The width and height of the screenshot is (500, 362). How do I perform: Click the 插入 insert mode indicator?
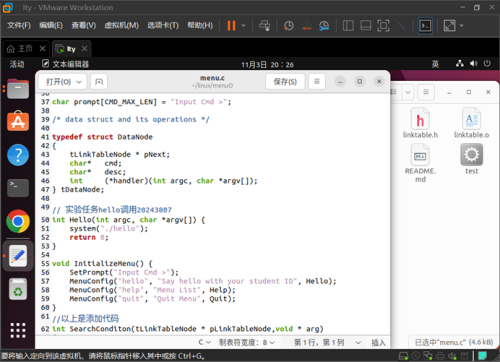[378, 343]
